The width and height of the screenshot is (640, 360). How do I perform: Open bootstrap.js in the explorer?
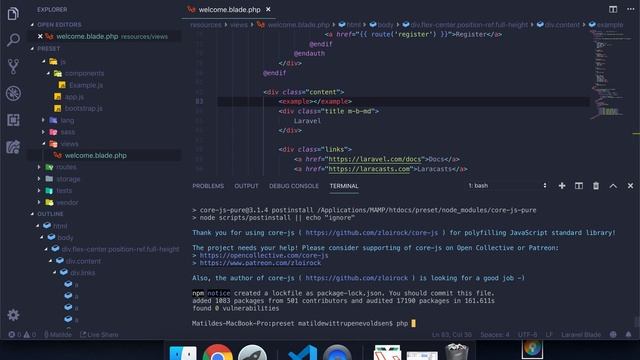(83, 108)
